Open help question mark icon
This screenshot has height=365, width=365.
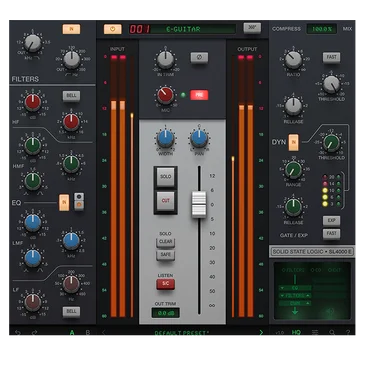coord(348,332)
